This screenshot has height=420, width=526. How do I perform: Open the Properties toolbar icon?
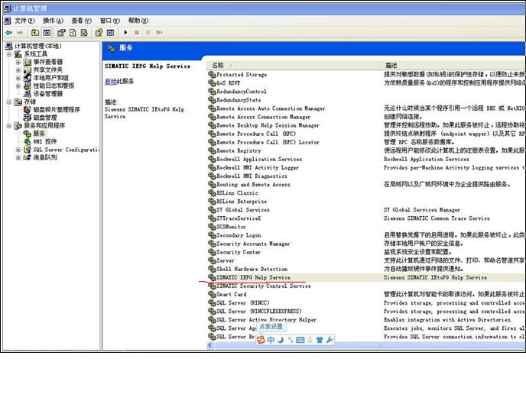point(61,33)
